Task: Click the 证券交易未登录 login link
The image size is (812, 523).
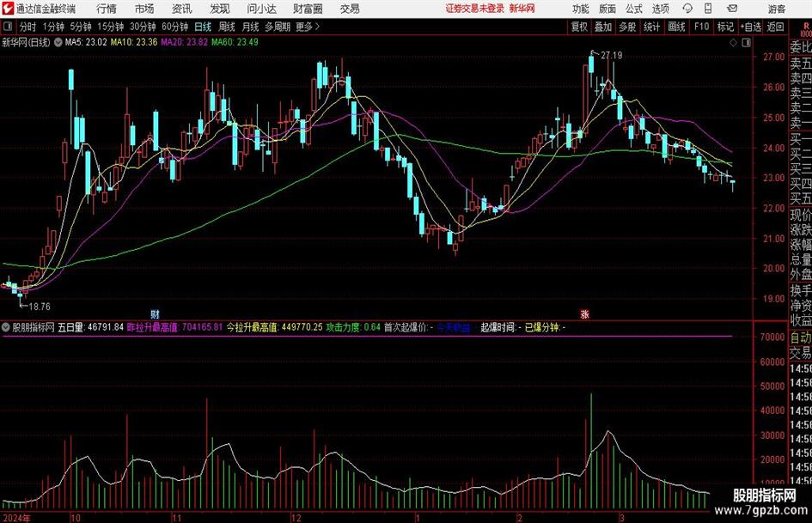Action: (x=475, y=9)
